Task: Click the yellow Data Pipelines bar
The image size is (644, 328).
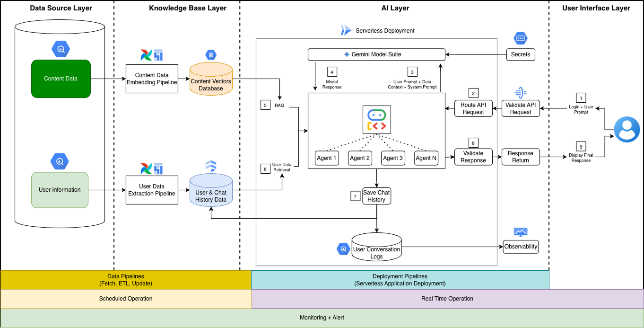Action: pyautogui.click(x=126, y=280)
